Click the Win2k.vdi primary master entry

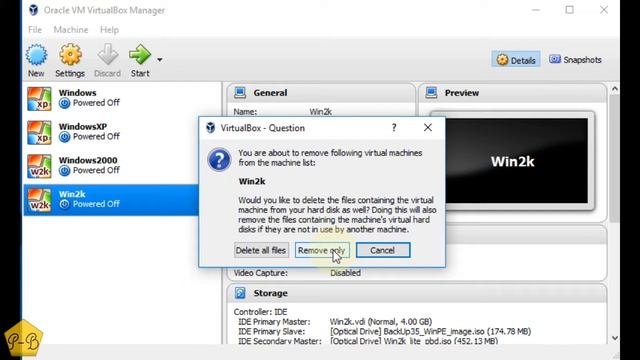[380, 322]
